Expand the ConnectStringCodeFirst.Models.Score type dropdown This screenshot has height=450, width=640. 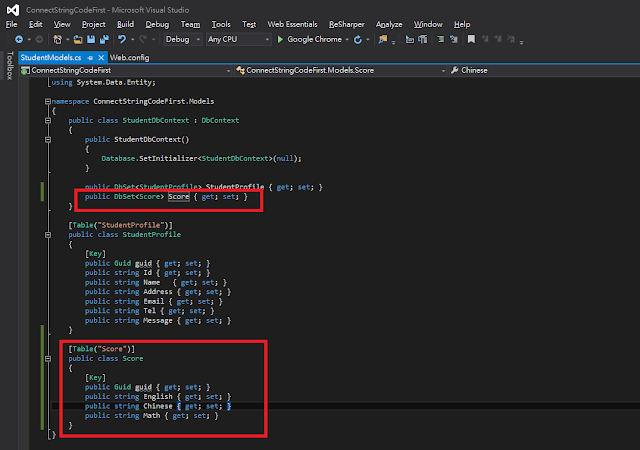coord(441,71)
